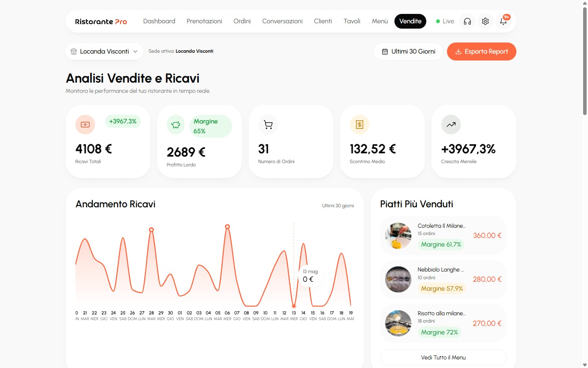The height and width of the screenshot is (368, 588).
Task: Click the Scontrino Medio receipt icon
Action: pos(360,124)
